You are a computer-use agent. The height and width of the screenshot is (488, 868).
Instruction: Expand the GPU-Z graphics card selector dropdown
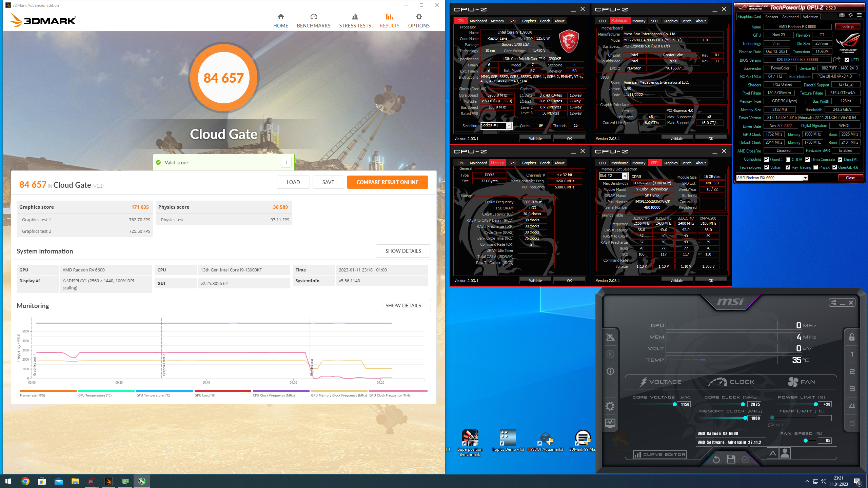(x=805, y=178)
